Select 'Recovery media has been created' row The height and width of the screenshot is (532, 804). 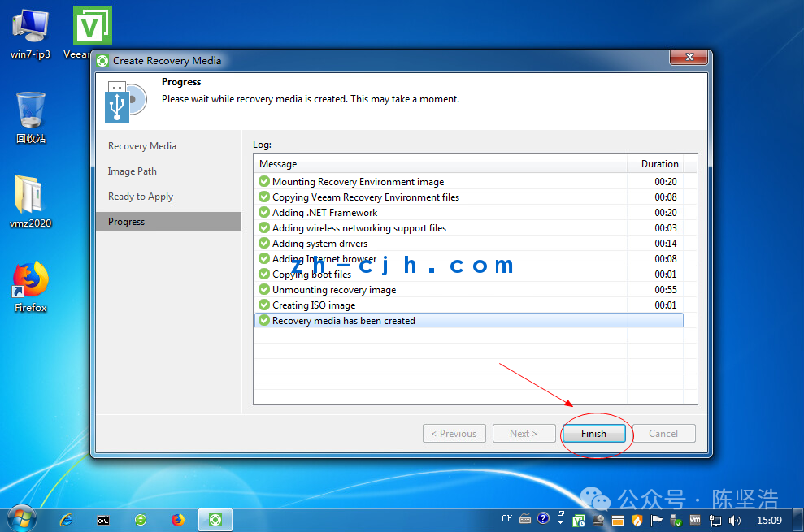468,320
